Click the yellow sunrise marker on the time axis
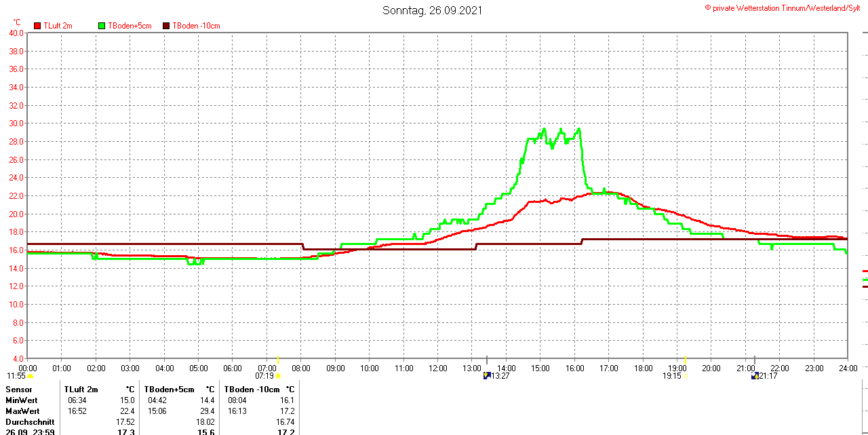The image size is (868, 435). (279, 359)
